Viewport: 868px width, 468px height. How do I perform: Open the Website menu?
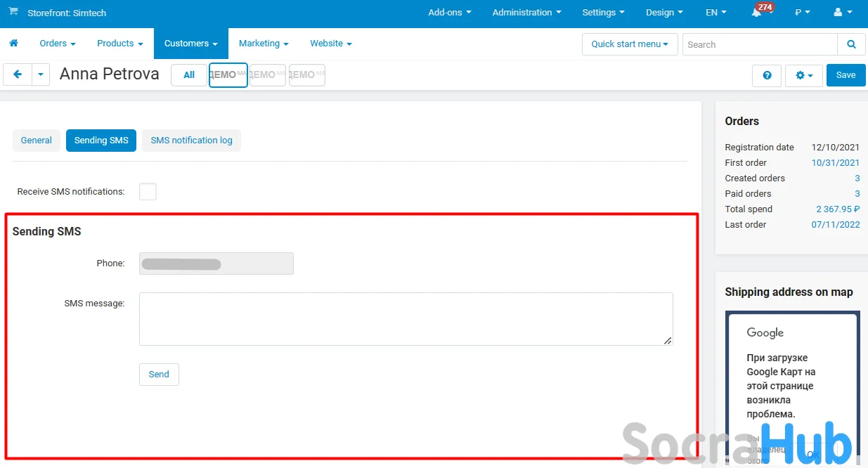331,44
